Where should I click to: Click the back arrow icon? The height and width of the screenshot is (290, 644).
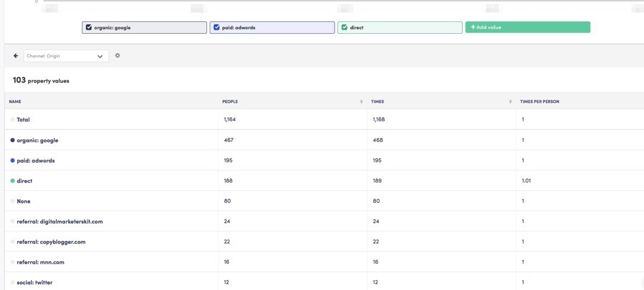15,56
